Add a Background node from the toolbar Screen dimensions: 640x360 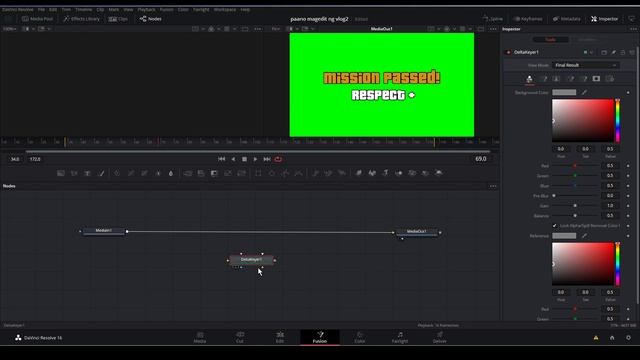61,173
